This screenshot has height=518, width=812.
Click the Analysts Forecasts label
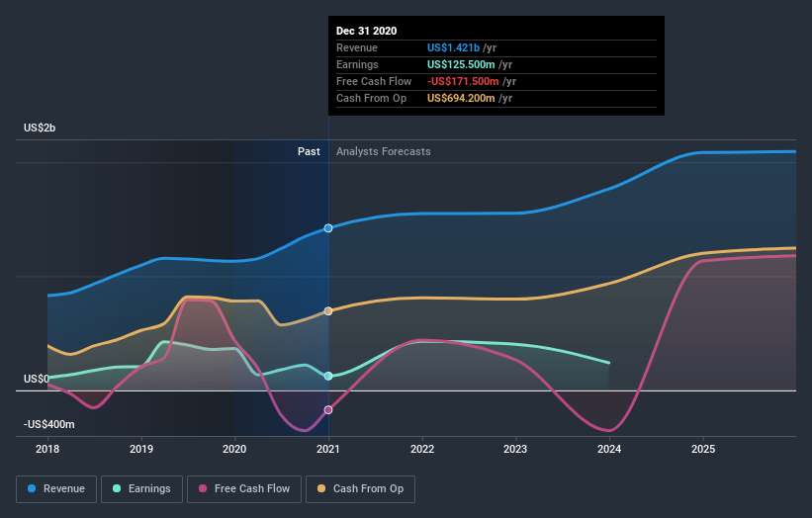coord(383,151)
